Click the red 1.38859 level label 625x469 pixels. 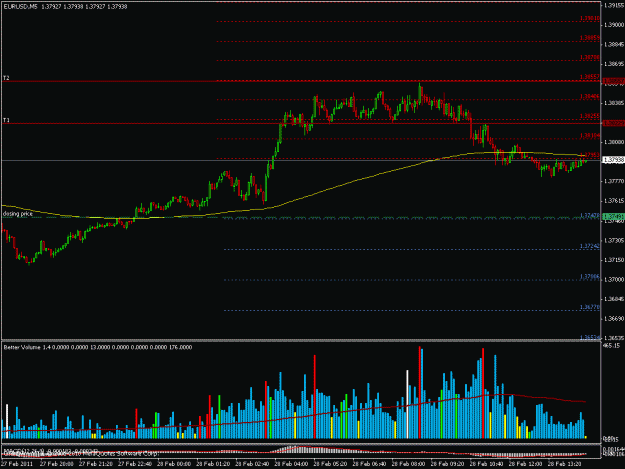click(590, 38)
